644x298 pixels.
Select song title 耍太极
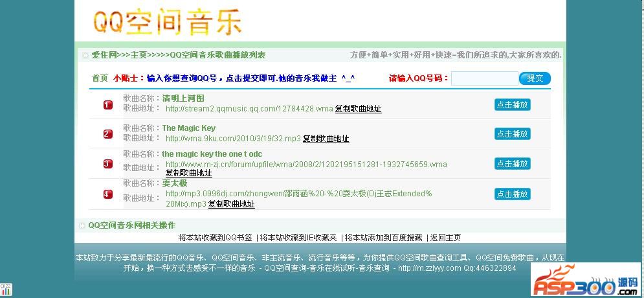coord(175,183)
